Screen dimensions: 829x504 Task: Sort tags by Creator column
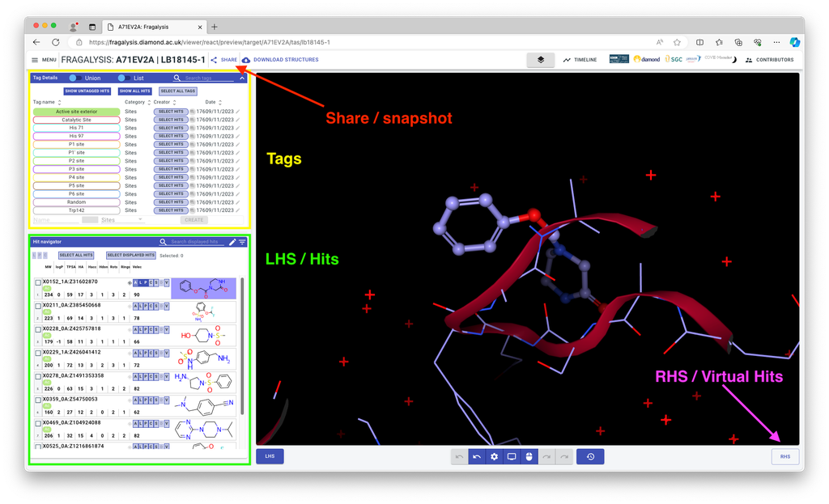[164, 102]
